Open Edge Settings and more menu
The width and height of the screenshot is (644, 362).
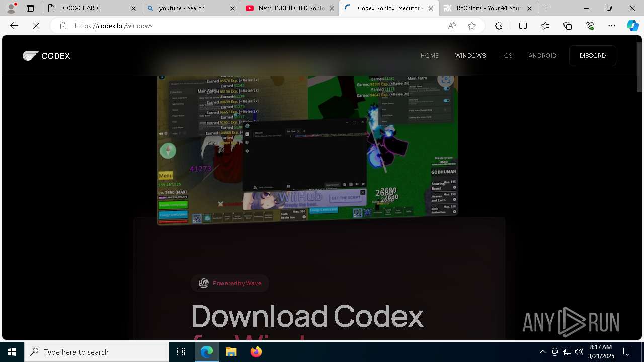(611, 26)
